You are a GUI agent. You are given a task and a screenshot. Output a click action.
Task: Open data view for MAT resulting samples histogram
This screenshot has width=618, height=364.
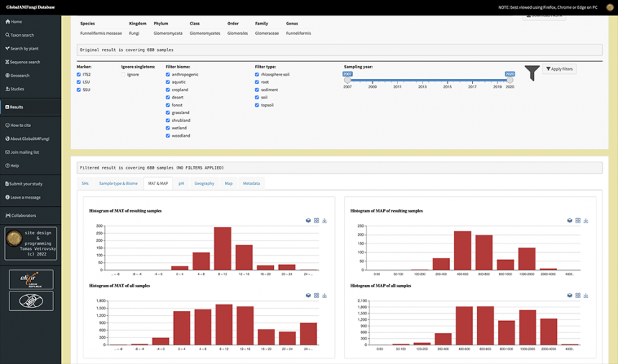tap(308, 220)
